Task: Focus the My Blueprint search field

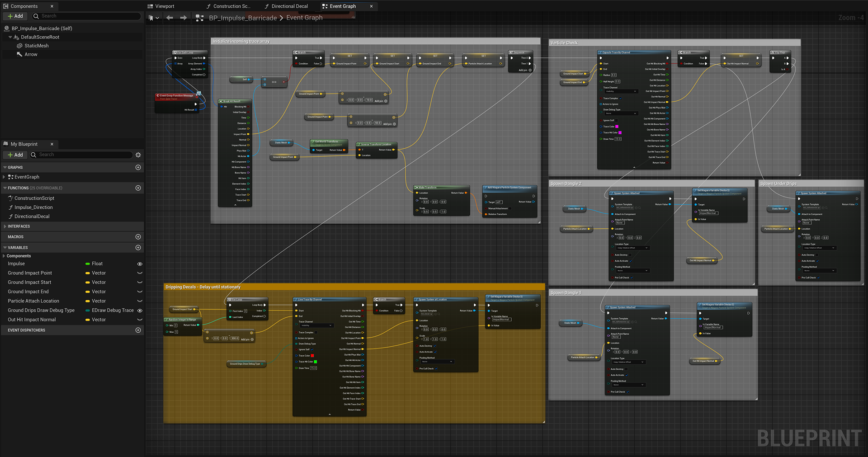Action: coord(81,155)
